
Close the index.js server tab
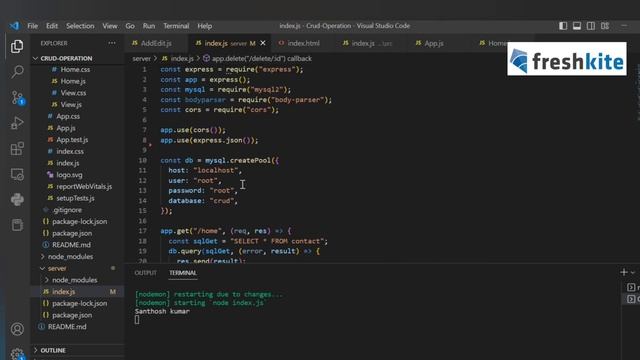[263, 43]
